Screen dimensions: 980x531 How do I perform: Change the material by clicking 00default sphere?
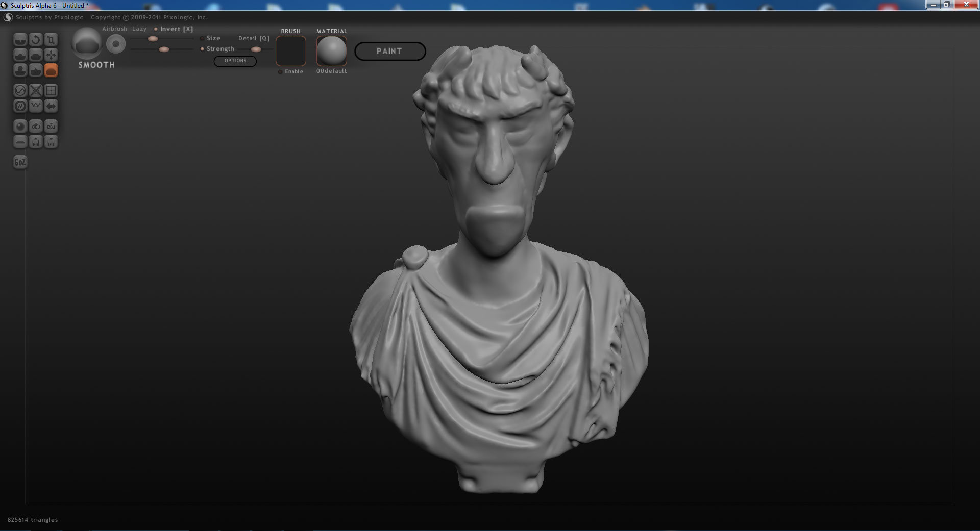331,51
